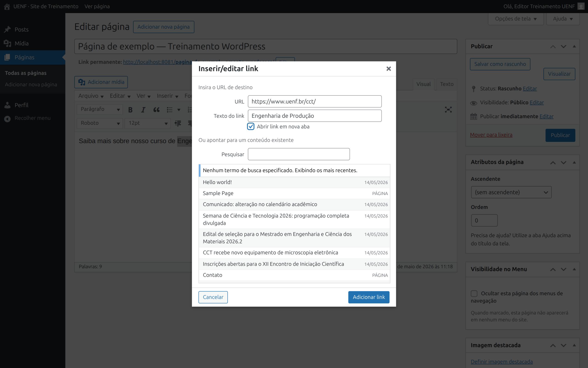Collapse the Imagem destacada panel

tap(574, 345)
